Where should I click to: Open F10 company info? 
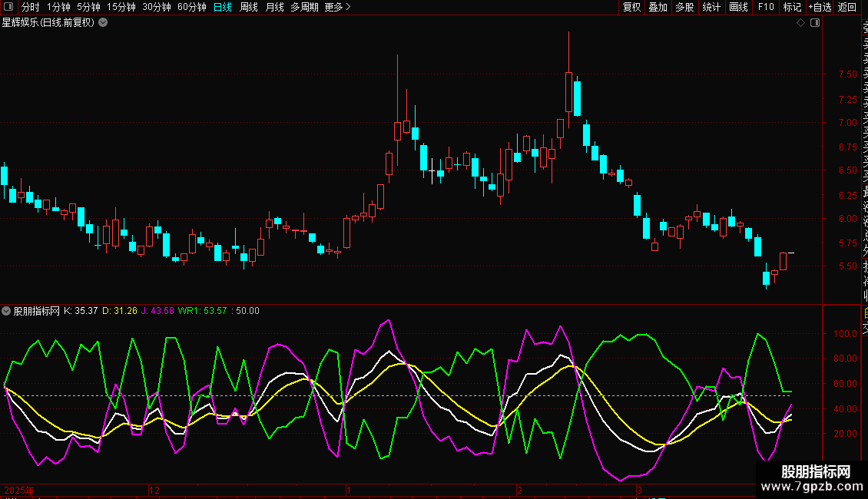point(766,7)
